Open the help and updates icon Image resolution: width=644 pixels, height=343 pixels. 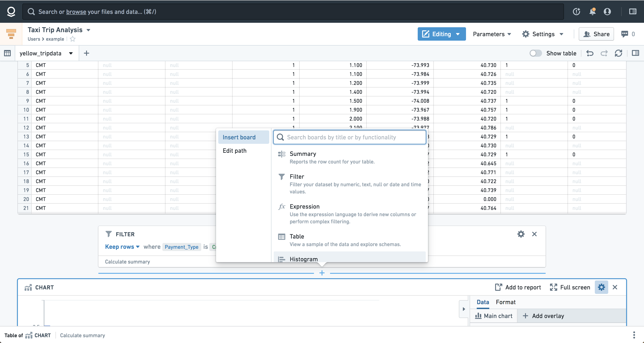576,11
